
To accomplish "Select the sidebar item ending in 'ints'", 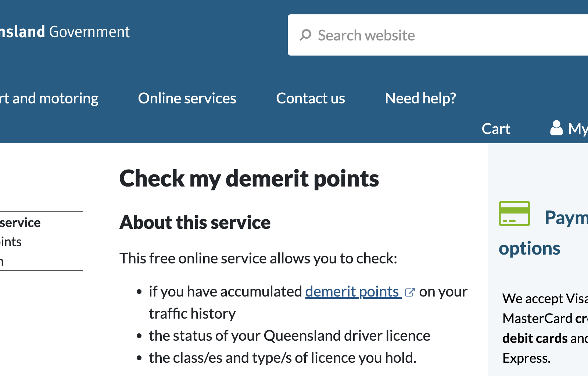I will tap(11, 242).
